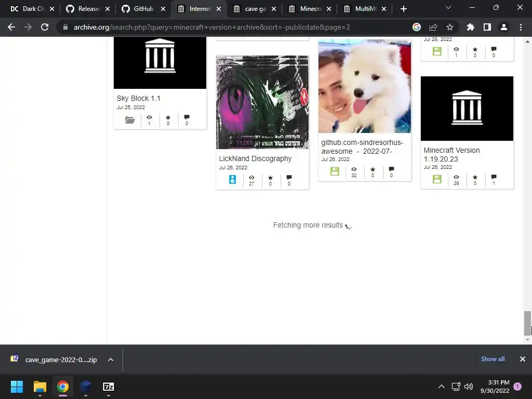This screenshot has height=399, width=532.
Task: Open 7-Zip from the taskbar
Action: (x=109, y=387)
